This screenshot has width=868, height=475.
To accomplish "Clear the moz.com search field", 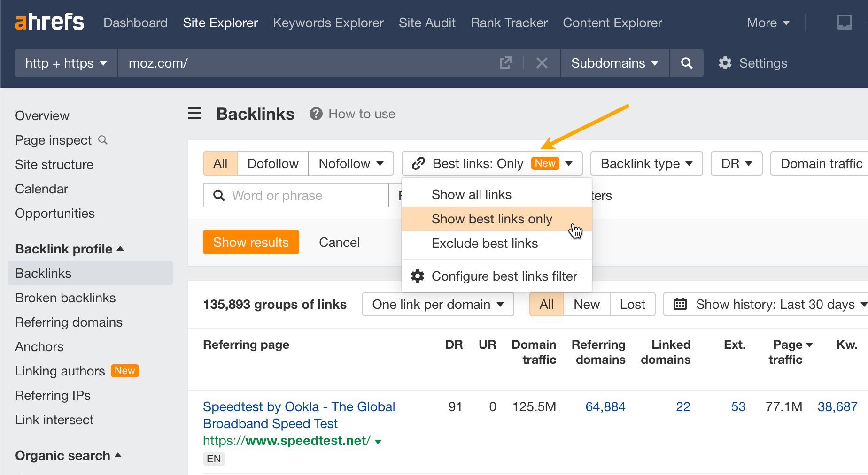I will [x=542, y=63].
